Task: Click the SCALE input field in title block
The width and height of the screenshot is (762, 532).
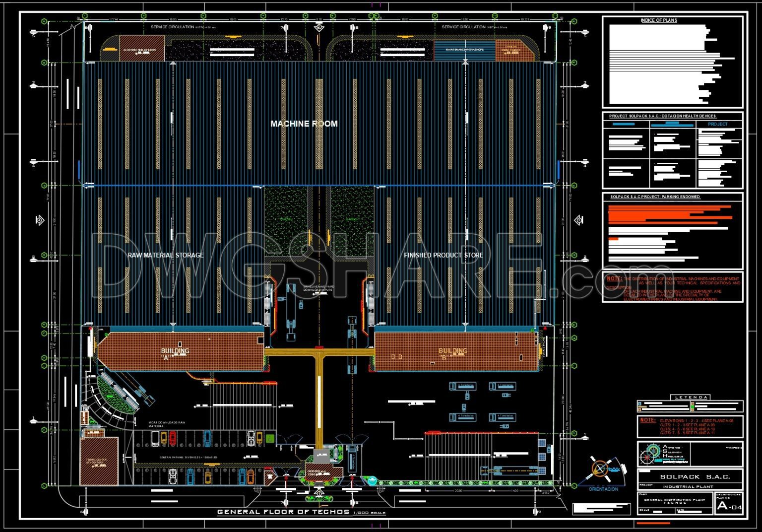Action: [x=657, y=512]
